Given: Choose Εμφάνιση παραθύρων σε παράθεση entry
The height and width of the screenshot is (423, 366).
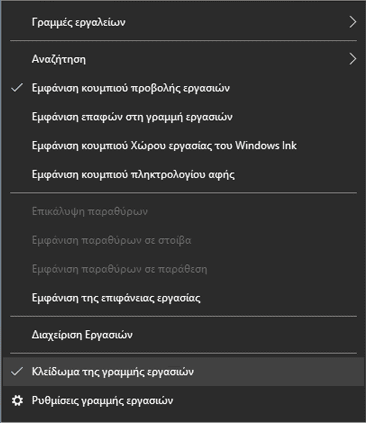Looking at the screenshot, I should (x=183, y=269).
